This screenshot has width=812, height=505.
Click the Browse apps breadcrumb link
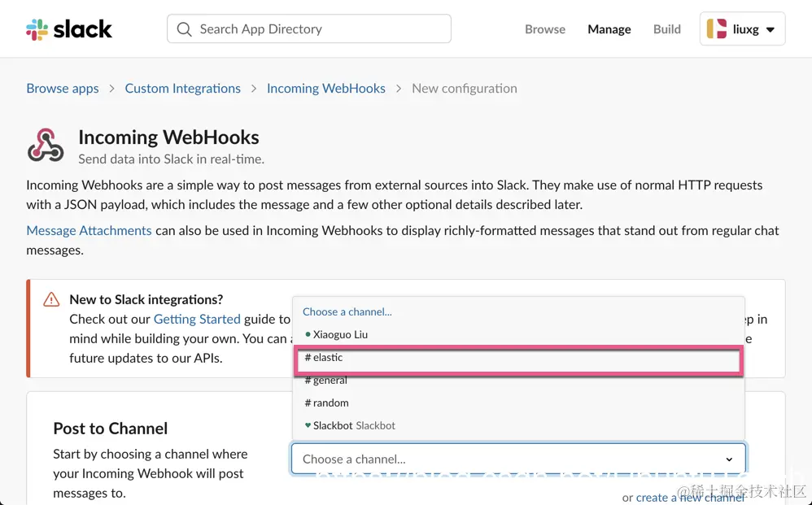pos(63,89)
